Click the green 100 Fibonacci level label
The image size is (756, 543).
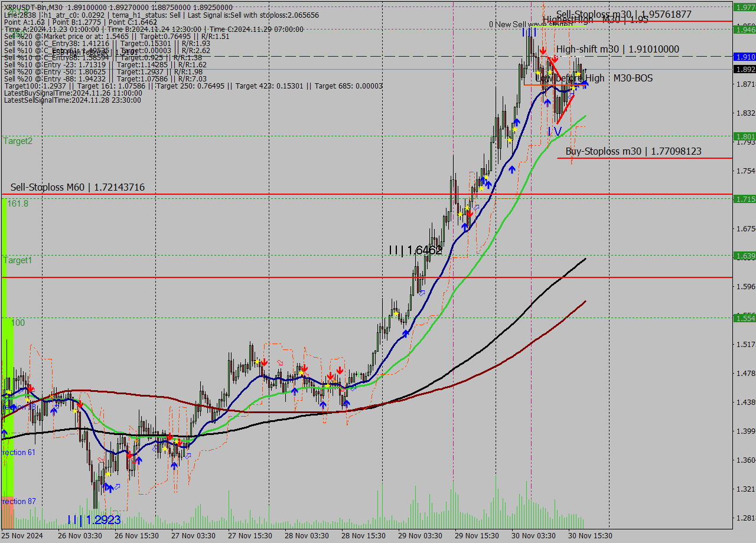[18, 323]
